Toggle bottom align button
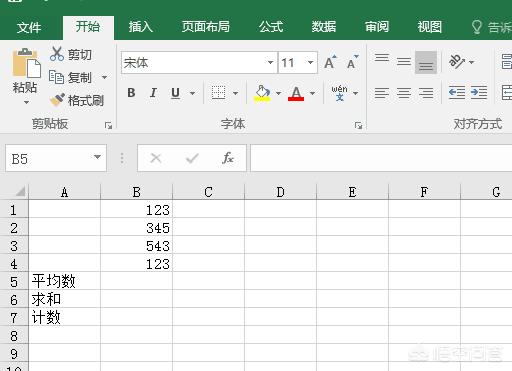This screenshot has height=371, width=512. [426, 62]
